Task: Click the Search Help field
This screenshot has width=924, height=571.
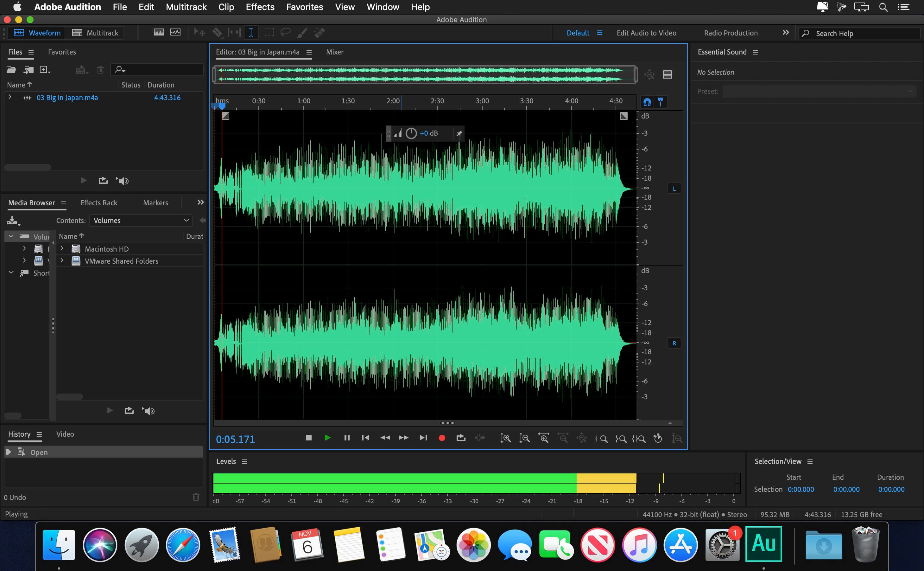Action: point(859,33)
